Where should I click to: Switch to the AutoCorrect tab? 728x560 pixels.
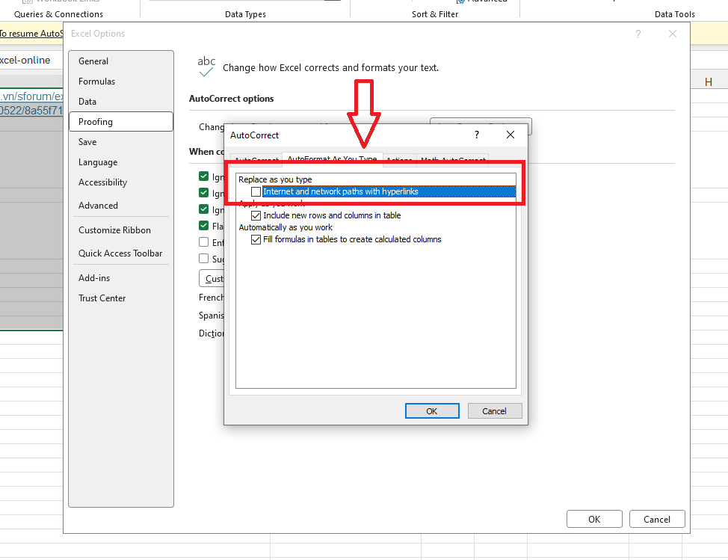pos(256,159)
